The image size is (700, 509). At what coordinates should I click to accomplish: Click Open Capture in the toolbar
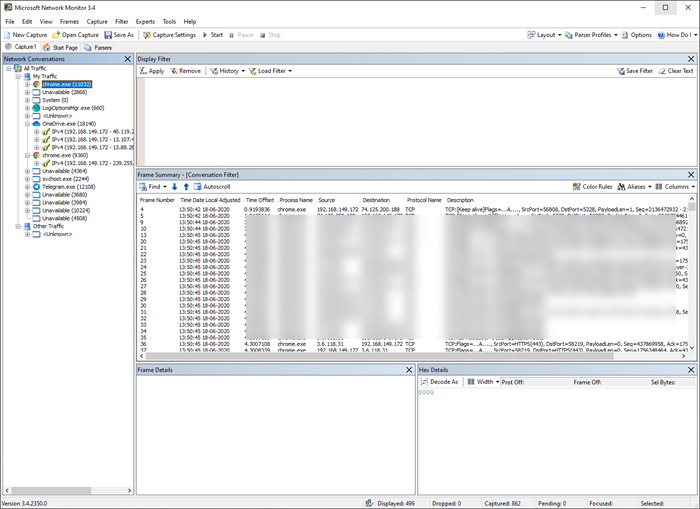click(76, 35)
